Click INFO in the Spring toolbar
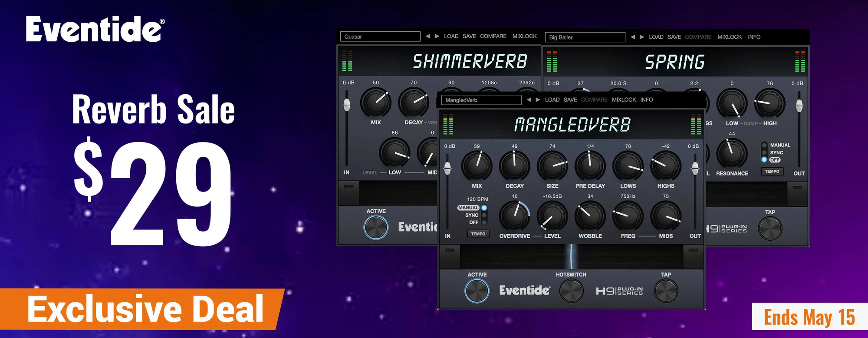The height and width of the screenshot is (338, 868). coord(754,37)
